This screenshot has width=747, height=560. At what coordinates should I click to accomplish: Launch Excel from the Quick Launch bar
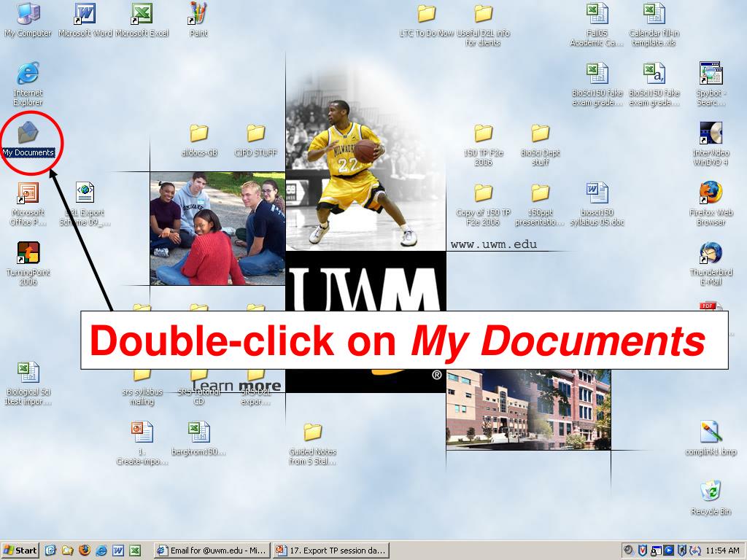(135, 551)
